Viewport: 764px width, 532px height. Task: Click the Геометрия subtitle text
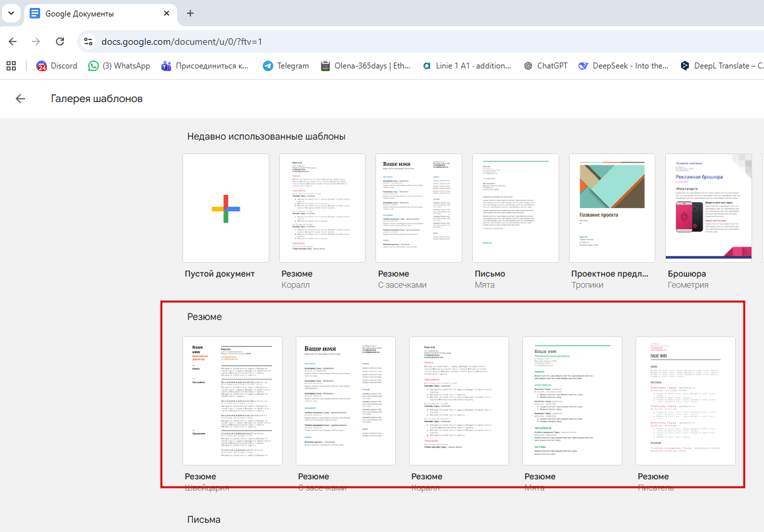click(x=688, y=285)
